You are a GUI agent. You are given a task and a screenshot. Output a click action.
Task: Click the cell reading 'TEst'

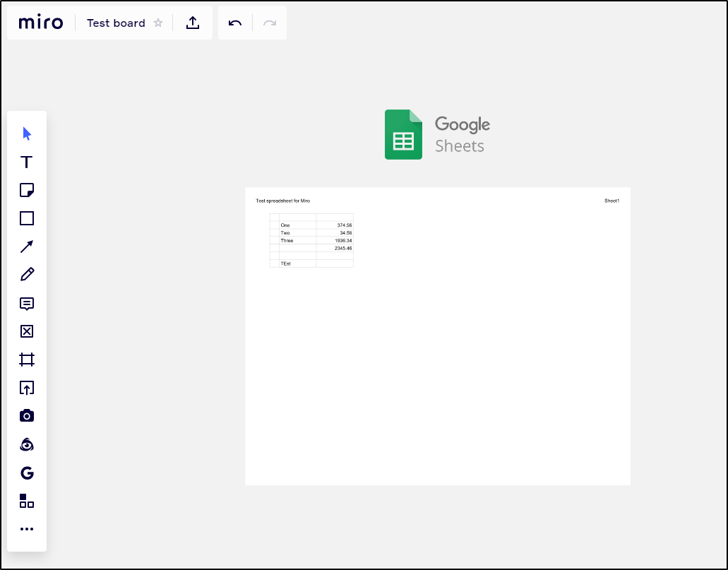[297, 263]
